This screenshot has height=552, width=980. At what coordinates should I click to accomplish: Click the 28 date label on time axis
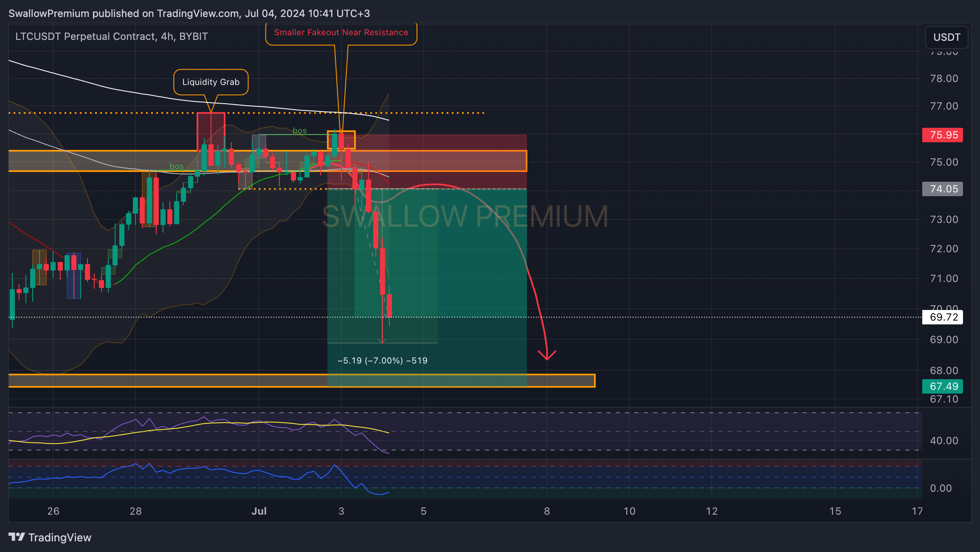tap(135, 511)
